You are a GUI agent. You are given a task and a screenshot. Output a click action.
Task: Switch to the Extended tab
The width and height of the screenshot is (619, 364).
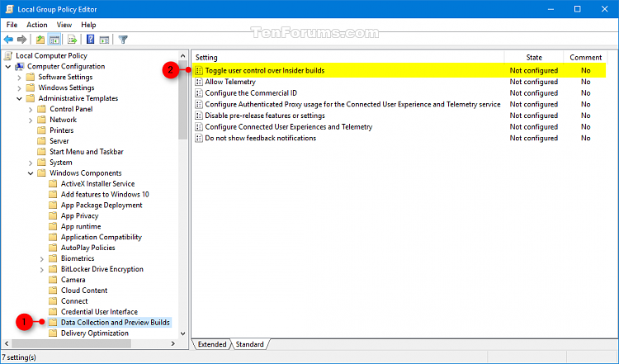[x=212, y=344]
